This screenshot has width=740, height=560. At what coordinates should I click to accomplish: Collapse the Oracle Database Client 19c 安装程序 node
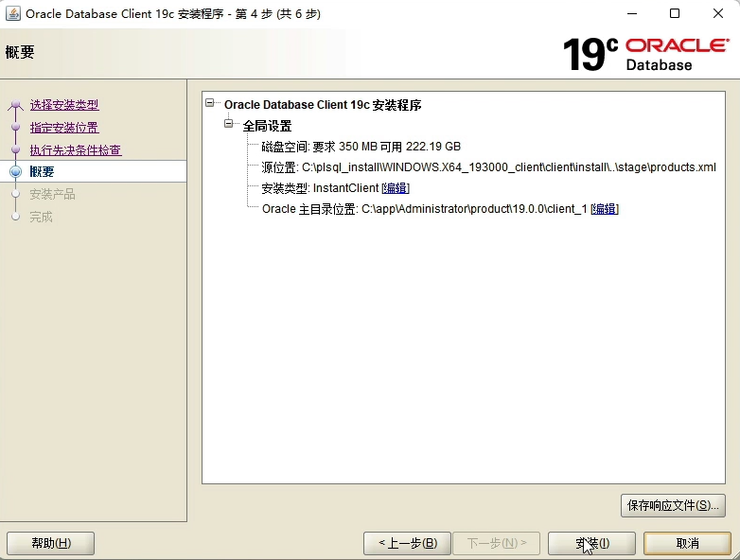[x=210, y=103]
